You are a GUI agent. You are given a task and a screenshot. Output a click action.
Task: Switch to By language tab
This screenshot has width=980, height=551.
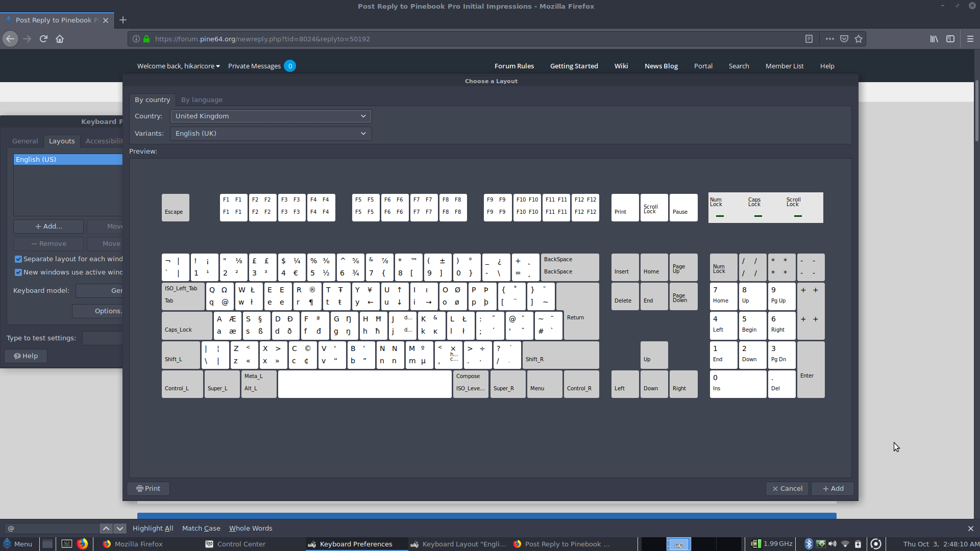click(x=202, y=100)
